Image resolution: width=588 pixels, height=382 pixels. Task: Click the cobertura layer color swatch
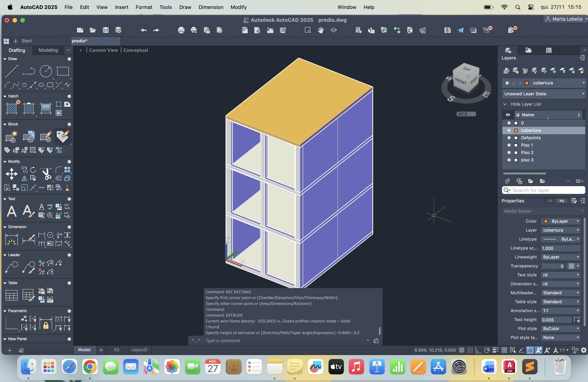click(516, 130)
